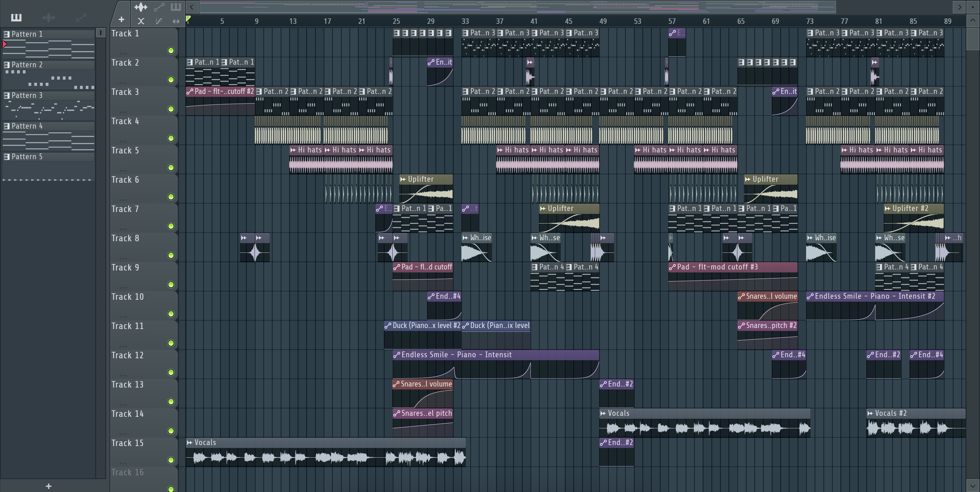This screenshot has height=492, width=980.
Task: Click the song start position marker
Action: [x=188, y=19]
